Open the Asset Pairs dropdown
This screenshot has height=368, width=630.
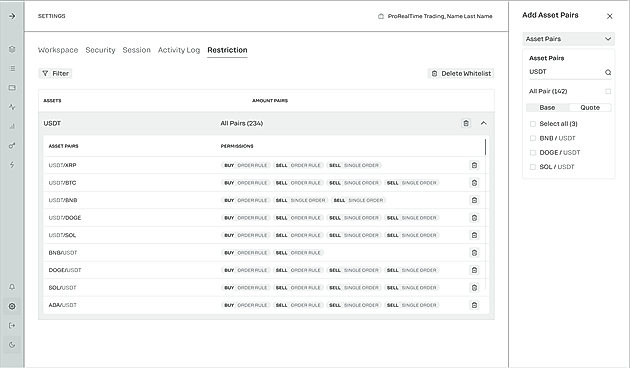pyautogui.click(x=569, y=39)
